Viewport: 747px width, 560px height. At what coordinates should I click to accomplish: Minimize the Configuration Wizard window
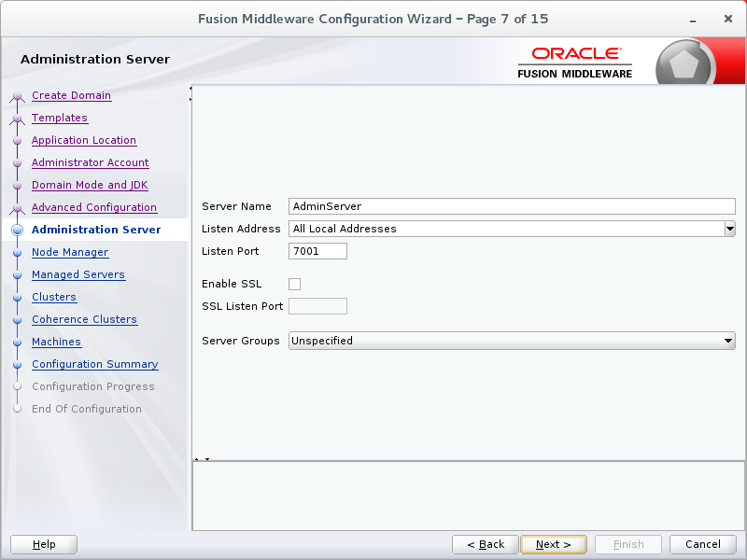click(693, 19)
